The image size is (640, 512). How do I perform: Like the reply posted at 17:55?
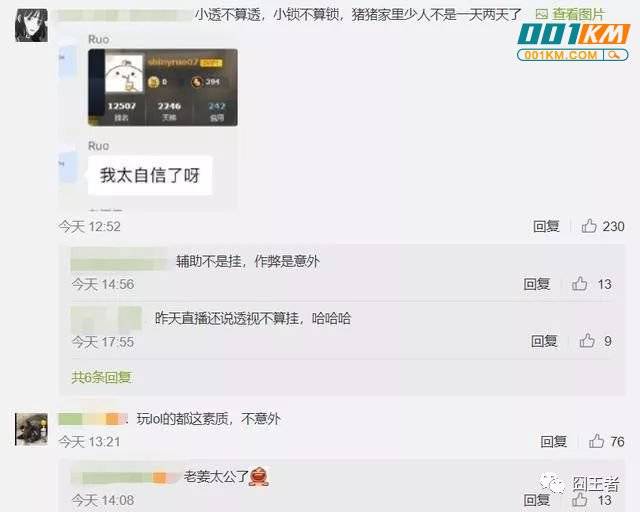pyautogui.click(x=587, y=341)
